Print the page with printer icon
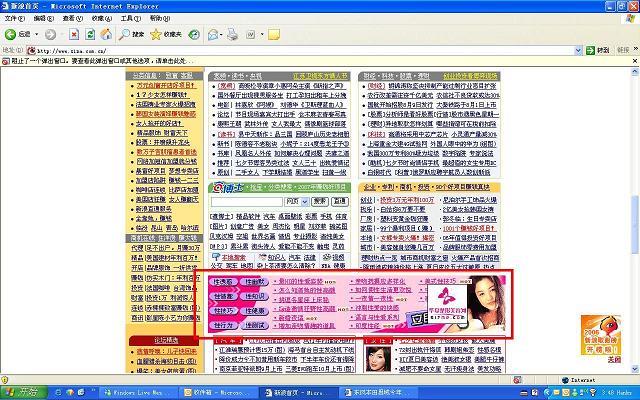640x400 pixels. (x=233, y=34)
